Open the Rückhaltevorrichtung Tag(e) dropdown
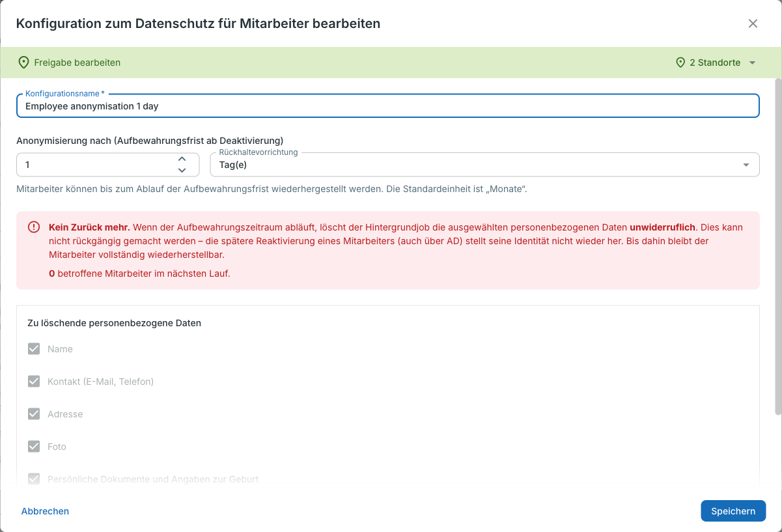 (484, 165)
